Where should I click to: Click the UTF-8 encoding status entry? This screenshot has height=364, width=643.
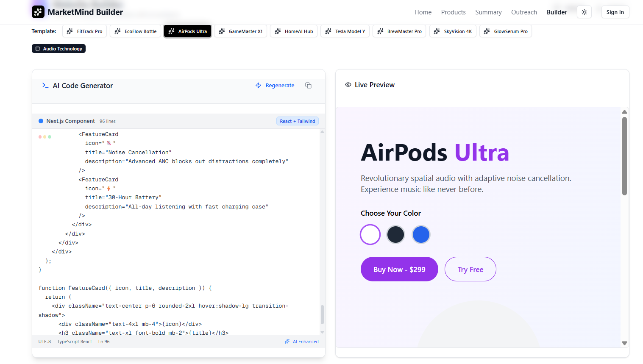coord(45,342)
